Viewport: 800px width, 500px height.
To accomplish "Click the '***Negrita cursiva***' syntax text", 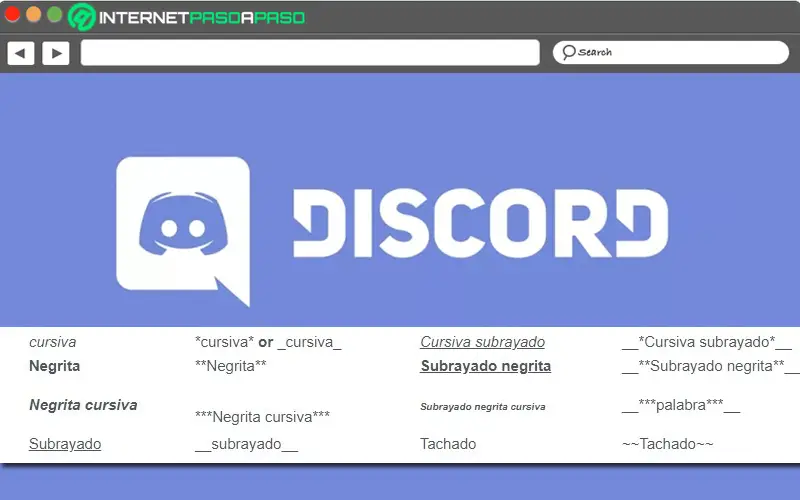I will (x=262, y=417).
